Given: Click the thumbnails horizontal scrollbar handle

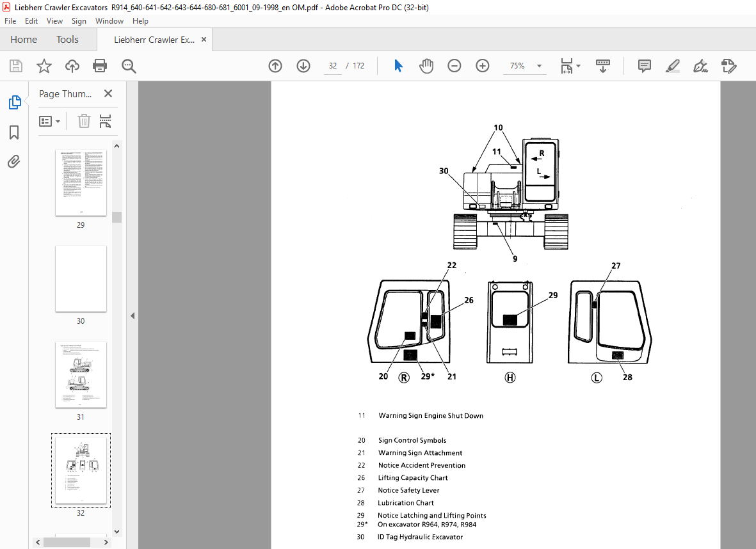Looking at the screenshot, I should coord(67,542).
